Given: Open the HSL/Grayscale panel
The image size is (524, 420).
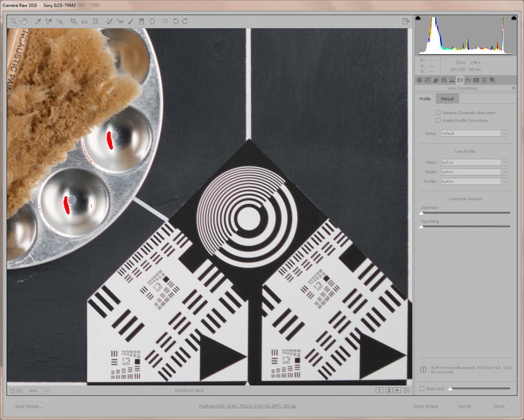Looking at the screenshot, I should coord(444,80).
